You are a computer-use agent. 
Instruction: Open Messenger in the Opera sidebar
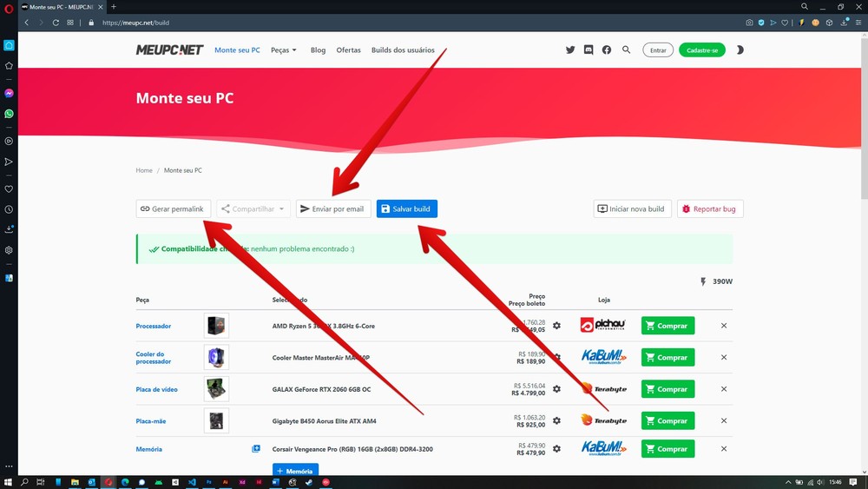(x=9, y=93)
